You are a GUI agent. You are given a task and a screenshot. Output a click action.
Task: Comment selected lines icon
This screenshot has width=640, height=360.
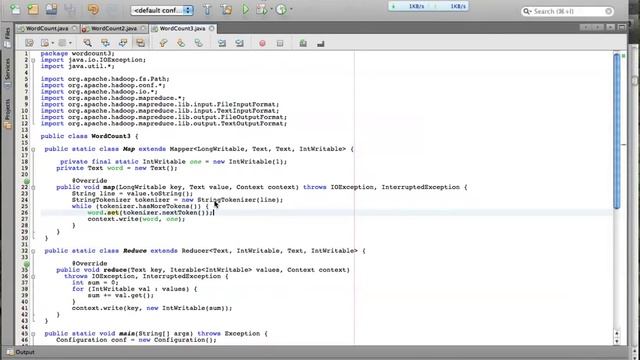303,43
